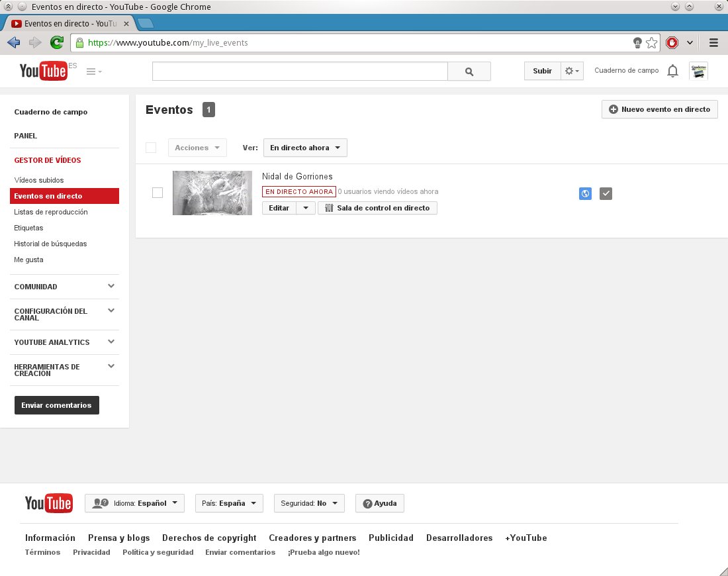This screenshot has width=728, height=576.
Task: Open Me gusta in the sidebar
Action: point(28,260)
